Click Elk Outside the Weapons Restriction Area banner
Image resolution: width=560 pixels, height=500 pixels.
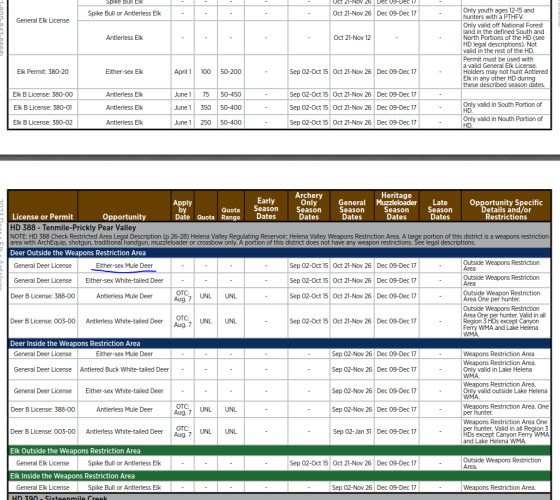click(280, 451)
